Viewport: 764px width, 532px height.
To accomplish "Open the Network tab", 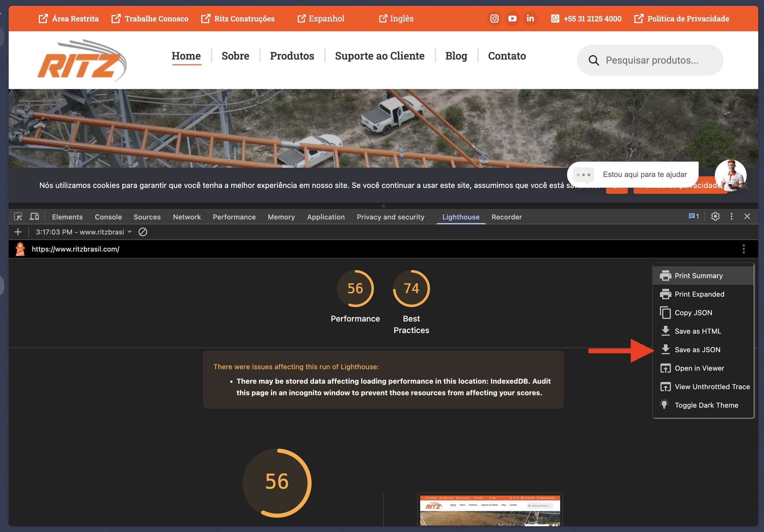I will click(187, 217).
